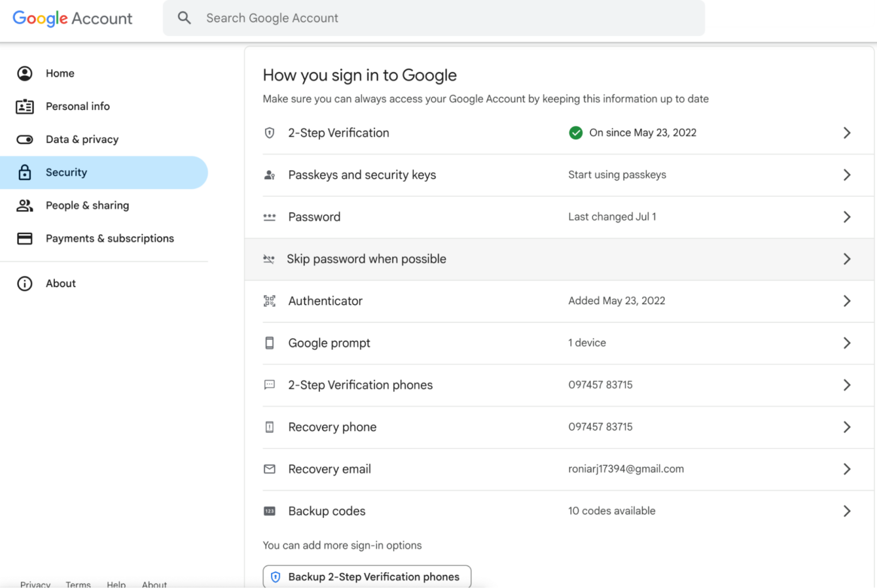
Task: Click the People & sharing icon
Action: pyautogui.click(x=25, y=206)
